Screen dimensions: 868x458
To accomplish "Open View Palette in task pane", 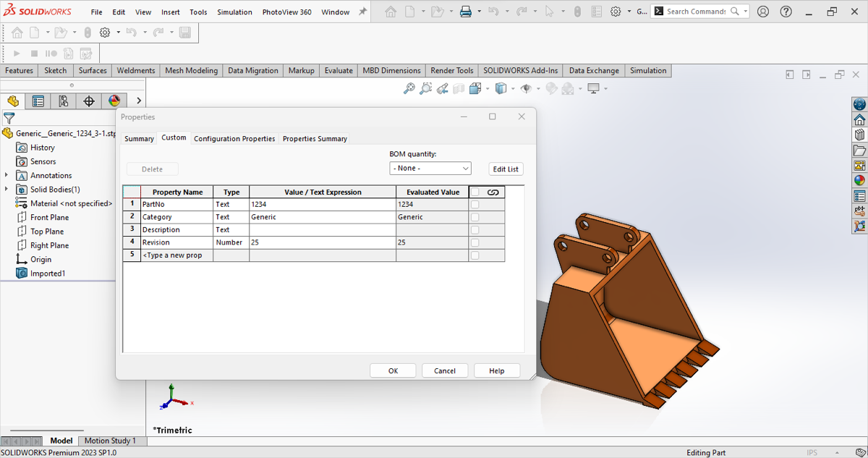I will click(x=859, y=166).
